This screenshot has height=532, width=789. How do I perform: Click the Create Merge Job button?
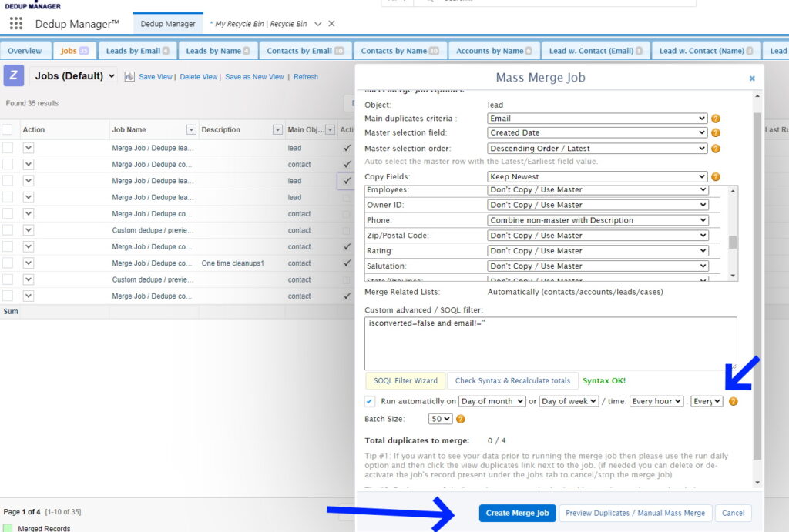point(517,513)
